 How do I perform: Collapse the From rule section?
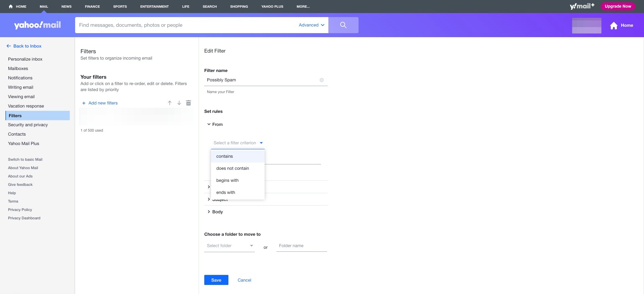click(x=209, y=125)
